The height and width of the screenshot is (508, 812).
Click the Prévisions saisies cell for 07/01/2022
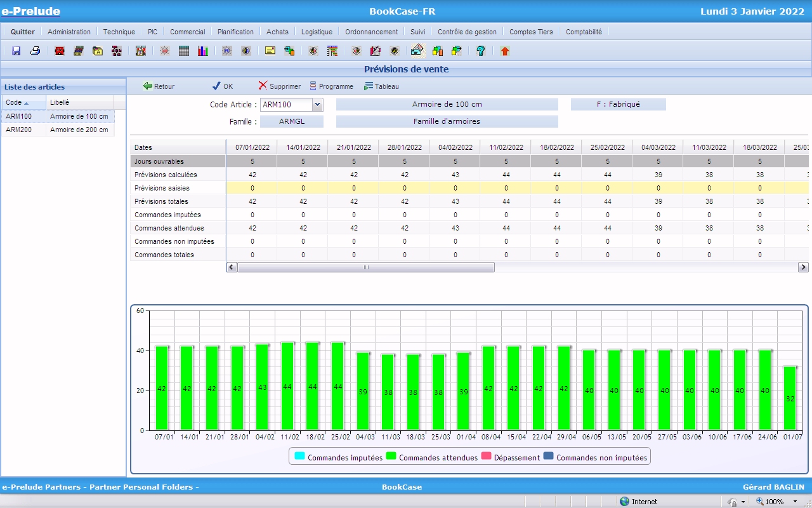click(252, 188)
